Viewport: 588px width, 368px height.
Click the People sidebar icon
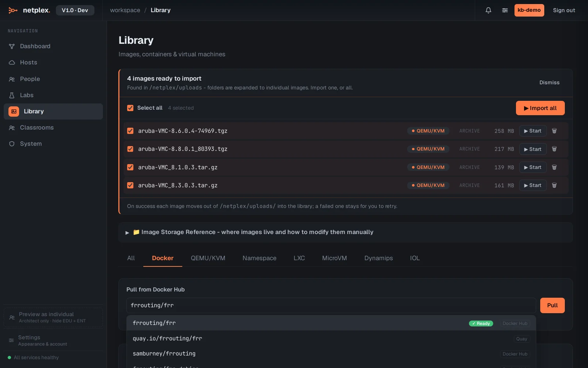point(12,79)
